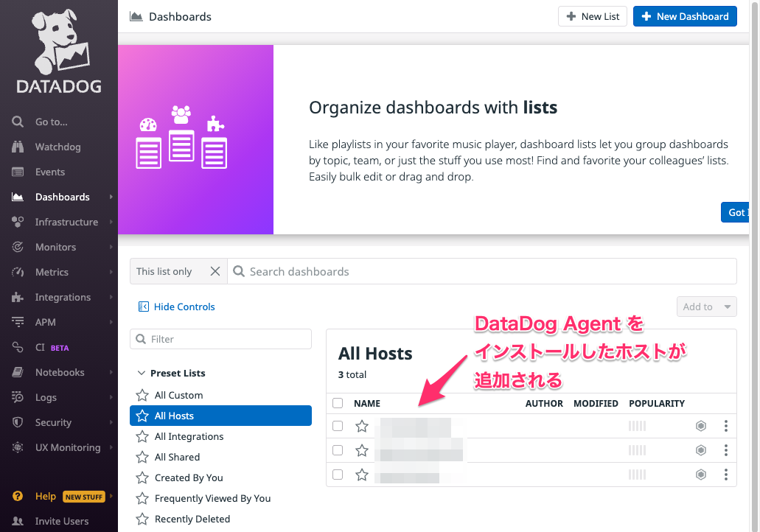Viewport: 760px width, 532px height.
Task: Expand the Integrations submenu arrow
Action: 111,297
